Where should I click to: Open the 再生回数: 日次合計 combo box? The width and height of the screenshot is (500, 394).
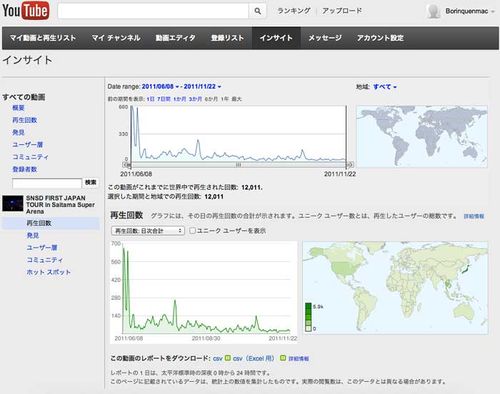pyautogui.click(x=148, y=231)
